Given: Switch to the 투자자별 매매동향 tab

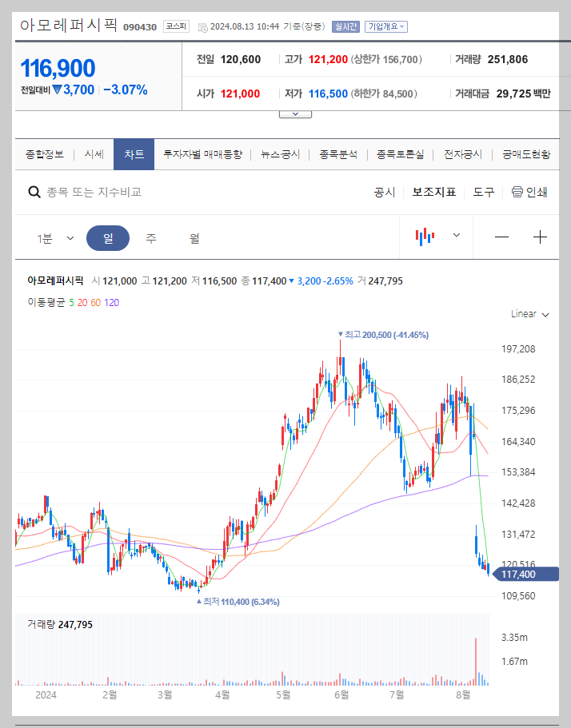Looking at the screenshot, I should [x=202, y=153].
